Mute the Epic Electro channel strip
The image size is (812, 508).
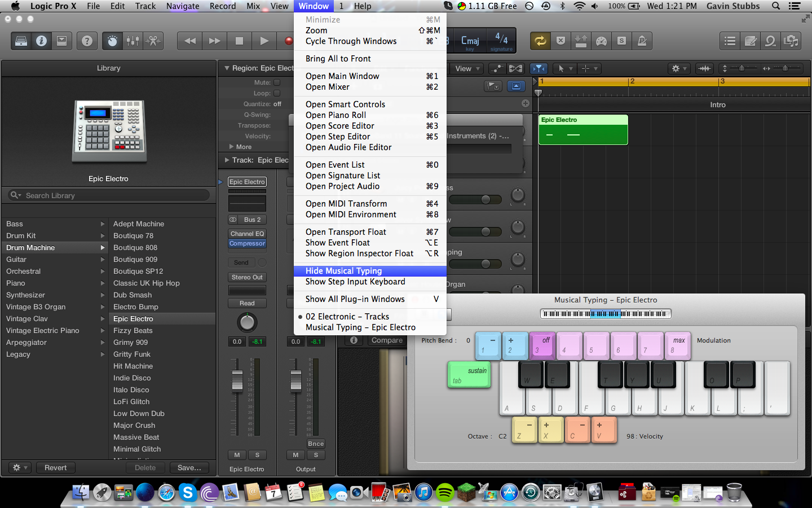click(237, 455)
